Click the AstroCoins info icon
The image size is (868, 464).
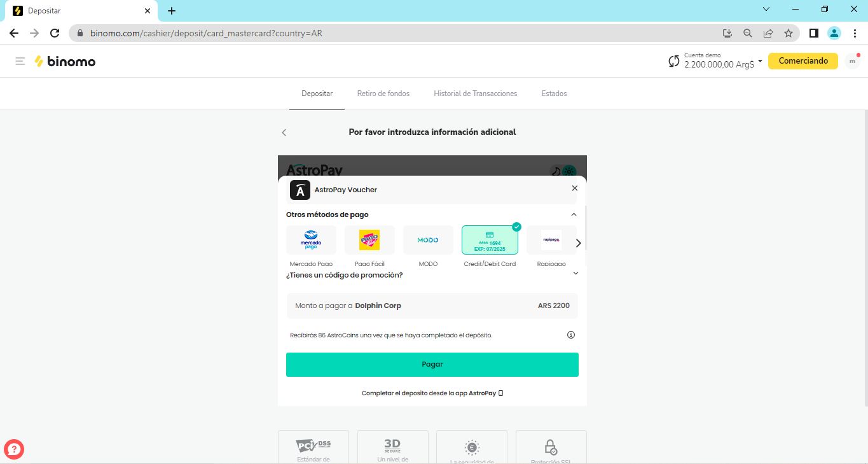(x=571, y=335)
